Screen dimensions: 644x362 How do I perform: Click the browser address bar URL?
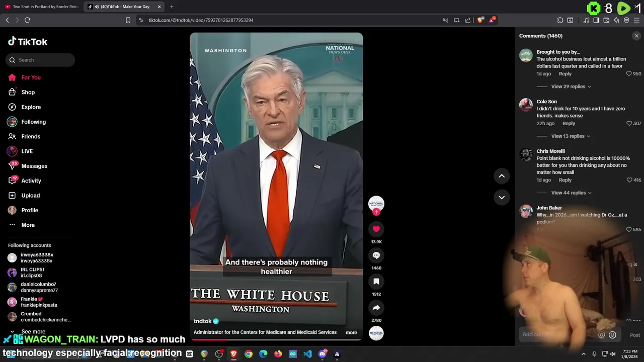click(x=201, y=20)
